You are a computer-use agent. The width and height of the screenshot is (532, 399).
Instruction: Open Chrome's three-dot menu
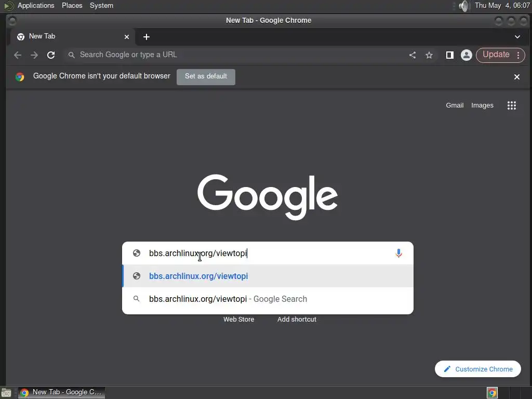click(518, 55)
